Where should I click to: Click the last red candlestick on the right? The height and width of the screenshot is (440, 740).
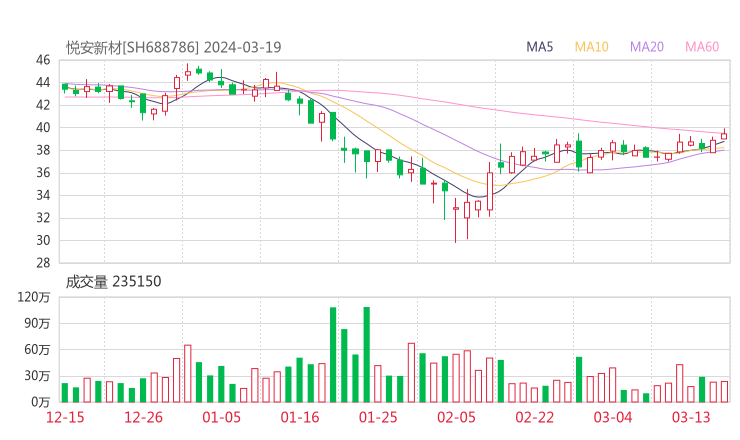[x=724, y=135]
